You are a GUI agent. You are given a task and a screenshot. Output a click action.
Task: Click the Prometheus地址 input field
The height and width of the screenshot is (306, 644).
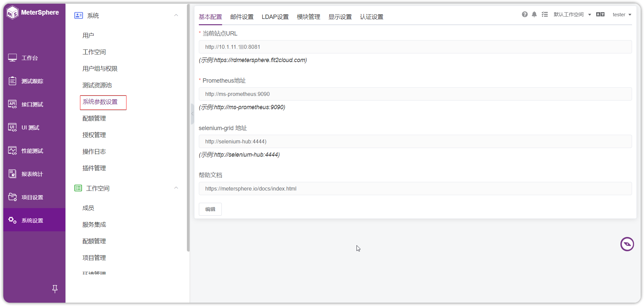pyautogui.click(x=415, y=94)
